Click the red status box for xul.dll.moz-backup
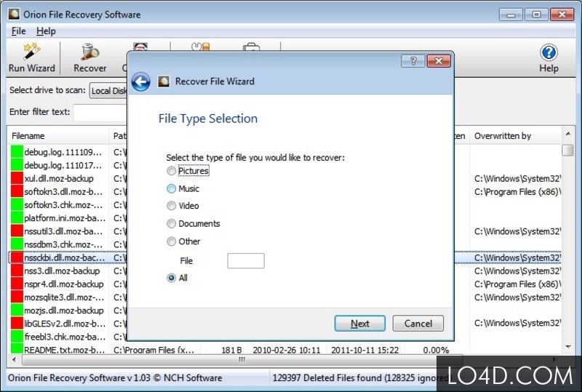Viewport: 582px width, 392px height. pos(17,179)
